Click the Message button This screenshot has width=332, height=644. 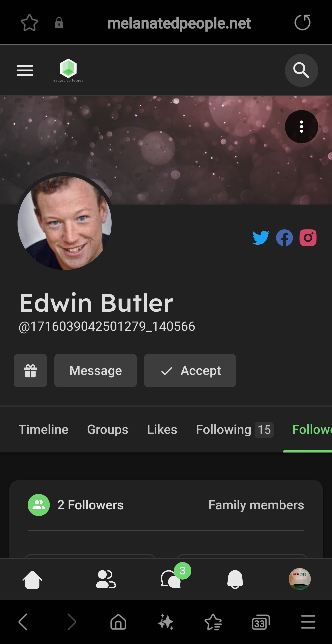click(95, 370)
